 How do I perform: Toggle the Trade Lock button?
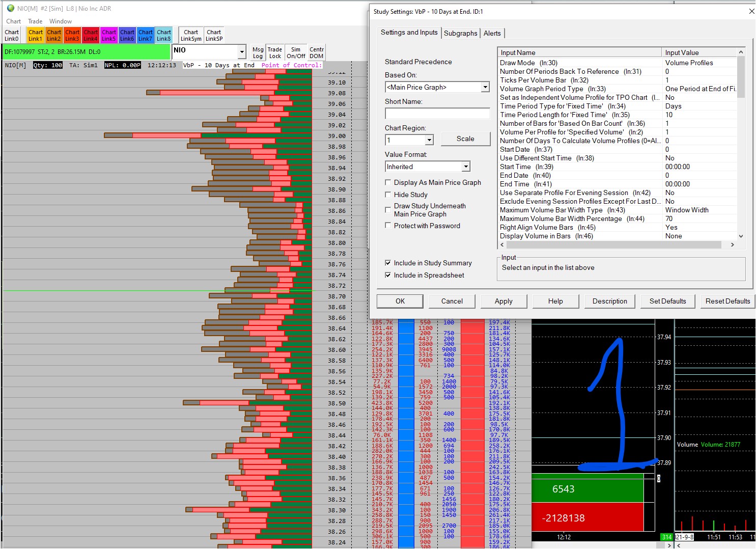275,52
